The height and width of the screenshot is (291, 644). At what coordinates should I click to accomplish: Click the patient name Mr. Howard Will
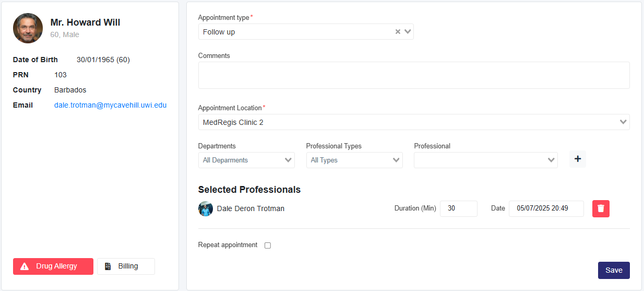tap(85, 22)
